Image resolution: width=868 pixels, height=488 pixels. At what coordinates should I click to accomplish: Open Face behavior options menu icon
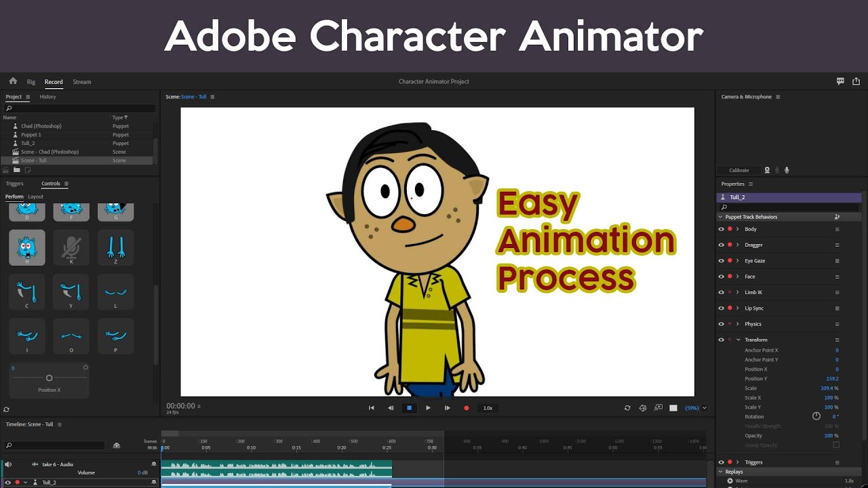tap(837, 277)
